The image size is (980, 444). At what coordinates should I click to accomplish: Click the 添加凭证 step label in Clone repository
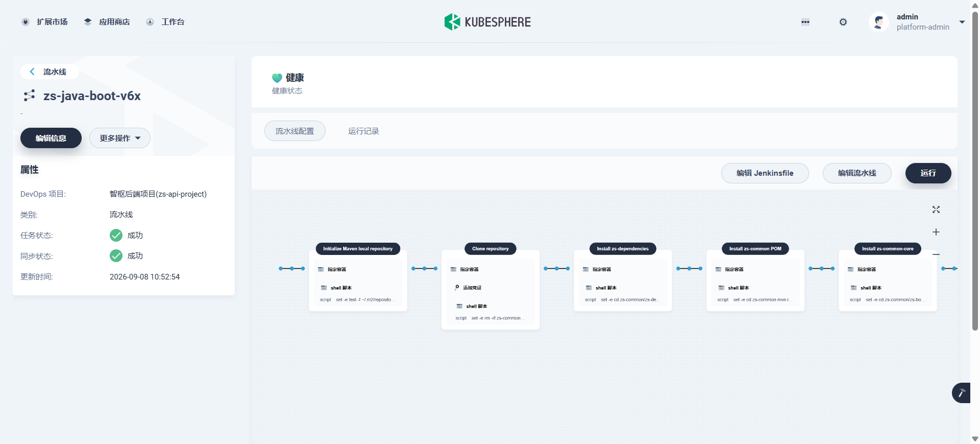pyautogui.click(x=472, y=288)
